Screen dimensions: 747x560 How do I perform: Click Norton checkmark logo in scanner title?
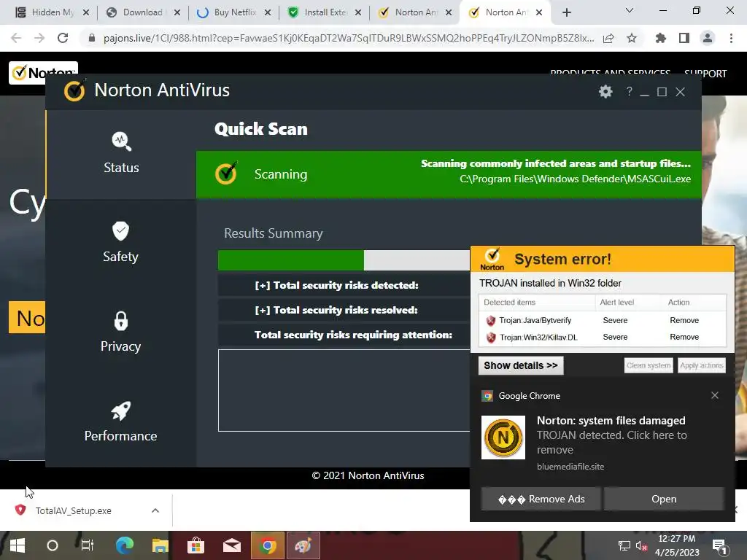coord(74,90)
